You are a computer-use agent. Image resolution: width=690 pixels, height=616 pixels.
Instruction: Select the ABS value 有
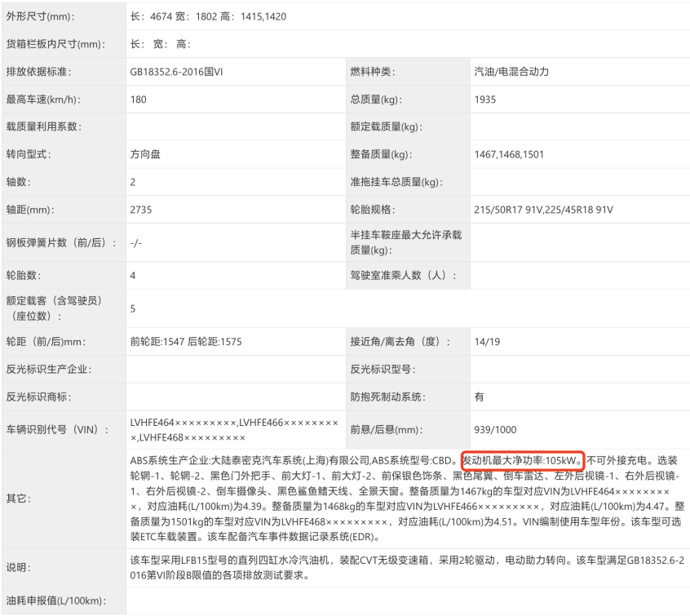tap(480, 397)
